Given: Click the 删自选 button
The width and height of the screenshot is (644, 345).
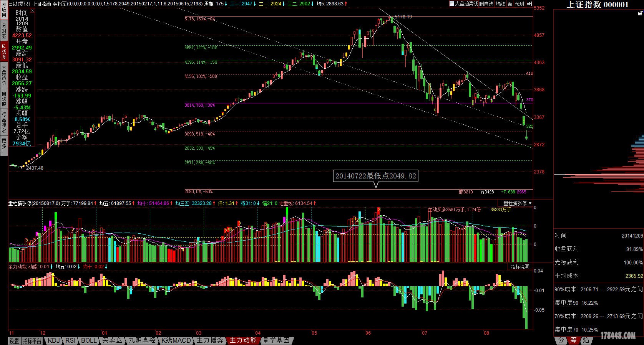Looking at the screenshot, I should [486, 4].
